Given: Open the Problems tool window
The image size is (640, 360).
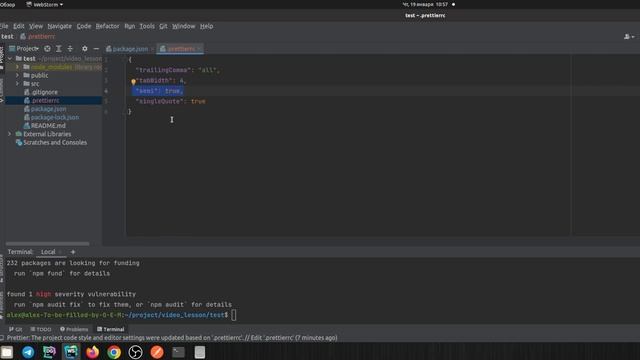Looking at the screenshot, I should [74, 329].
